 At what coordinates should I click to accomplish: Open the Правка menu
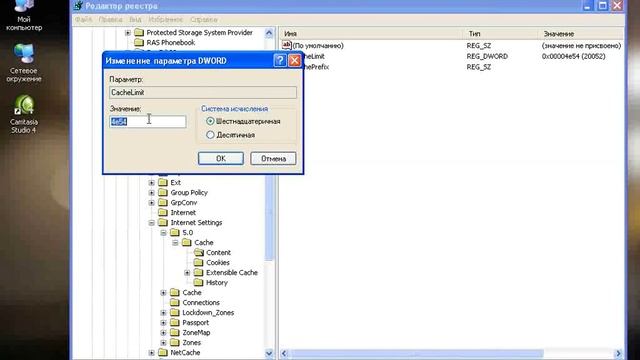click(111, 19)
